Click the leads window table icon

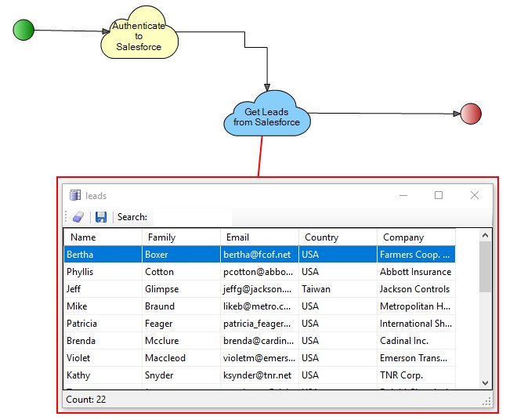[75, 195]
